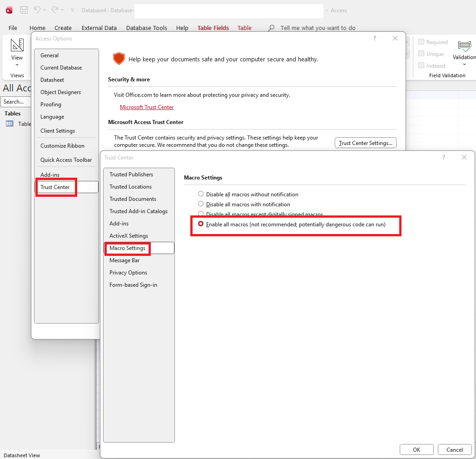Open Message Bar section

tap(139, 260)
